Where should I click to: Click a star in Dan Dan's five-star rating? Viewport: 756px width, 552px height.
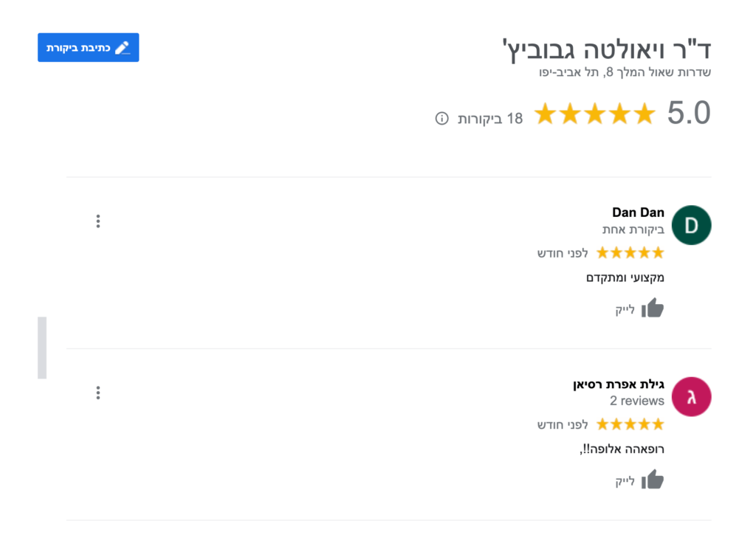pos(630,252)
